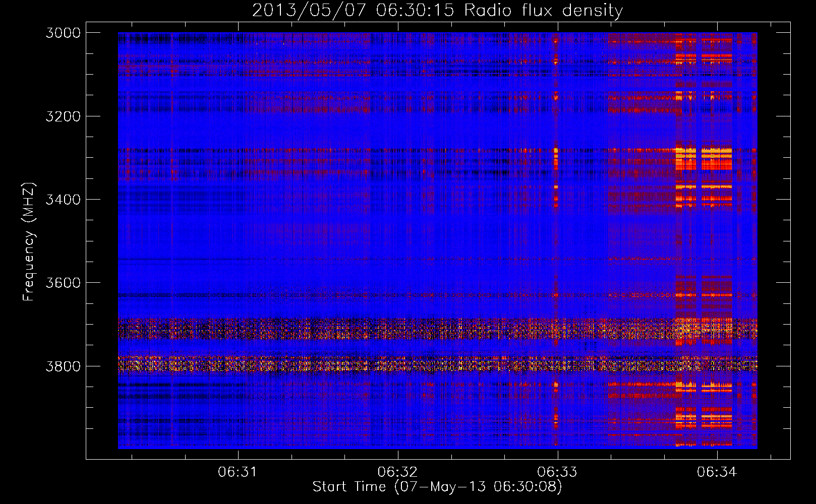Click the 06:32 time axis label
Viewport: 816px width, 504px height.
397,472
